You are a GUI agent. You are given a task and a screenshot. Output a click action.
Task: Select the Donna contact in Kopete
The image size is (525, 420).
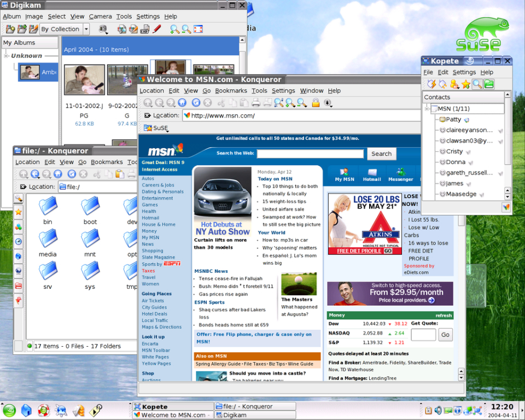pyautogui.click(x=456, y=162)
